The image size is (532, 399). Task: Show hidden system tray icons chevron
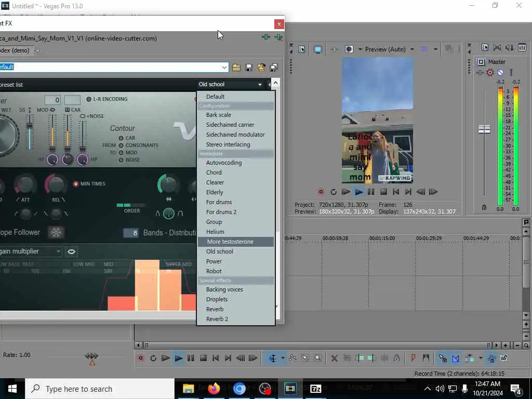[x=428, y=389]
